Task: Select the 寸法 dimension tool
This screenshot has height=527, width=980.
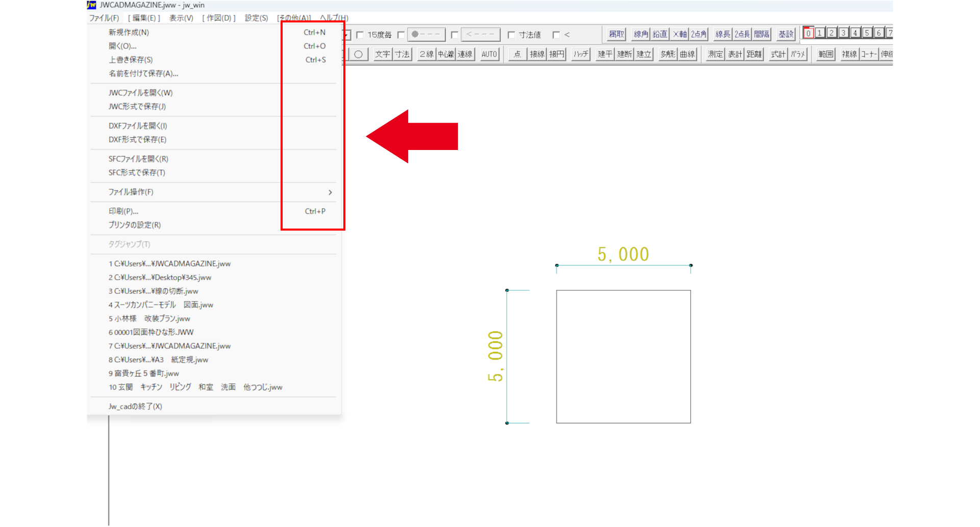Action: pyautogui.click(x=402, y=54)
